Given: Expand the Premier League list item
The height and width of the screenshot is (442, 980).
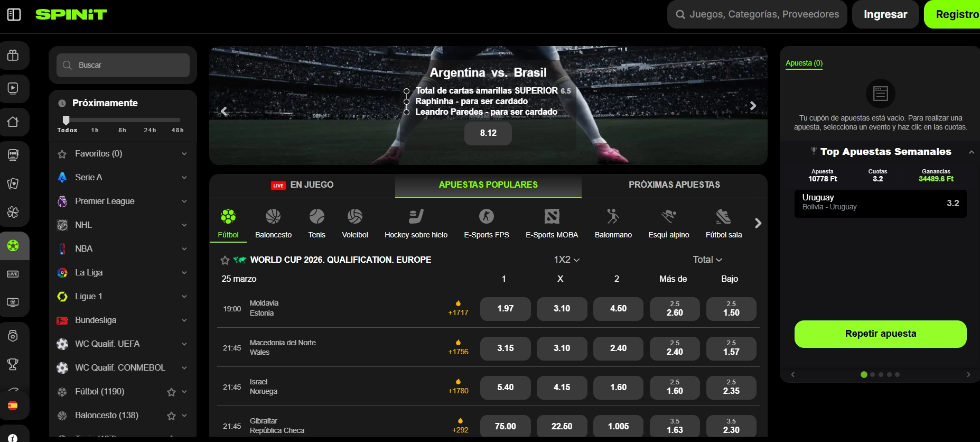Looking at the screenshot, I should coord(123,201).
